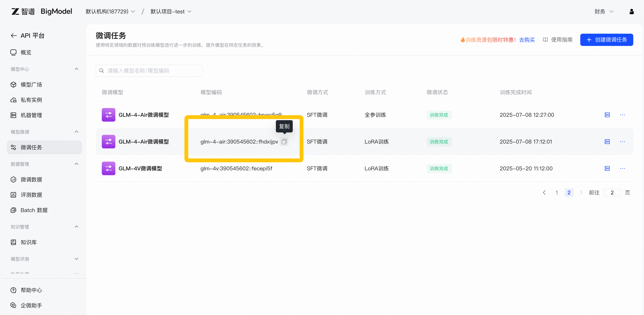644x315 pixels.
Task: Open the more-options dots for GLM-4V微调模型 row
Action: (622, 168)
